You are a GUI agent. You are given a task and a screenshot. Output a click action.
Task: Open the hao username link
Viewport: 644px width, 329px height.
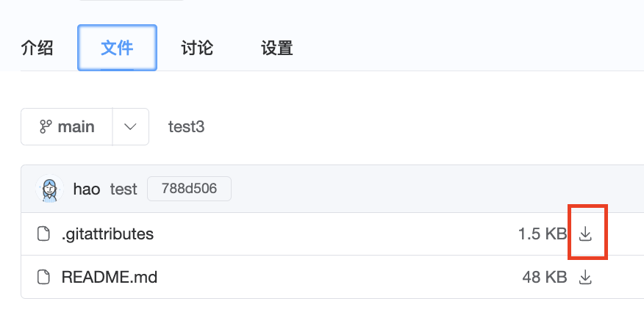87,189
